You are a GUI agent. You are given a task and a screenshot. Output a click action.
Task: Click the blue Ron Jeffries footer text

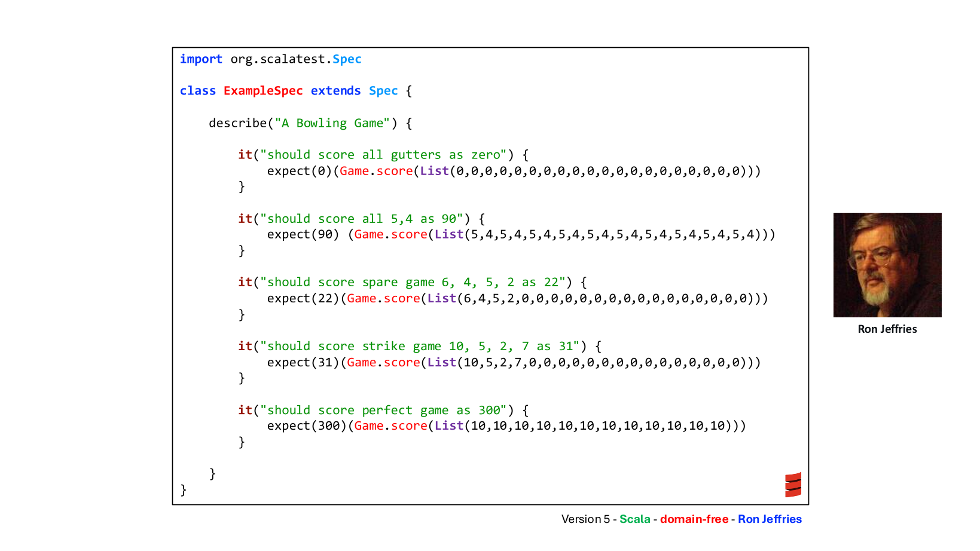coord(770,519)
